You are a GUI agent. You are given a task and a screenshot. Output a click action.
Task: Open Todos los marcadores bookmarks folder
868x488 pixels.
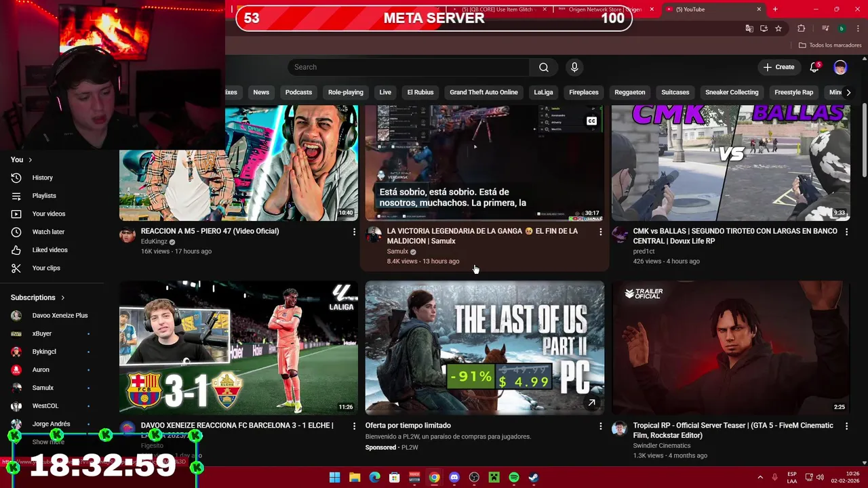[x=830, y=45]
